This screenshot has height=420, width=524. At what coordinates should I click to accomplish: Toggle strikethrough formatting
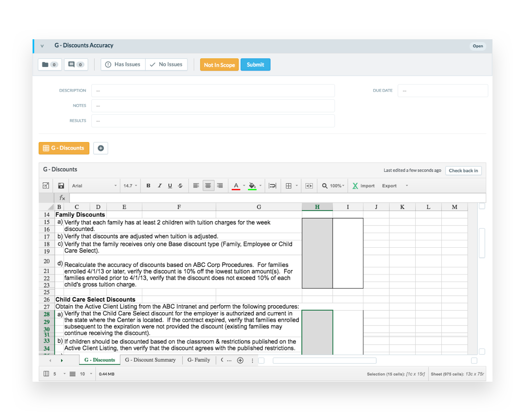(x=180, y=186)
